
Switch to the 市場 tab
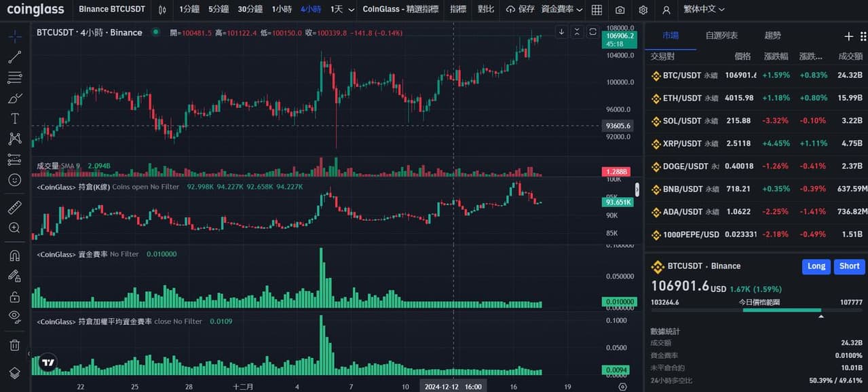pos(671,36)
